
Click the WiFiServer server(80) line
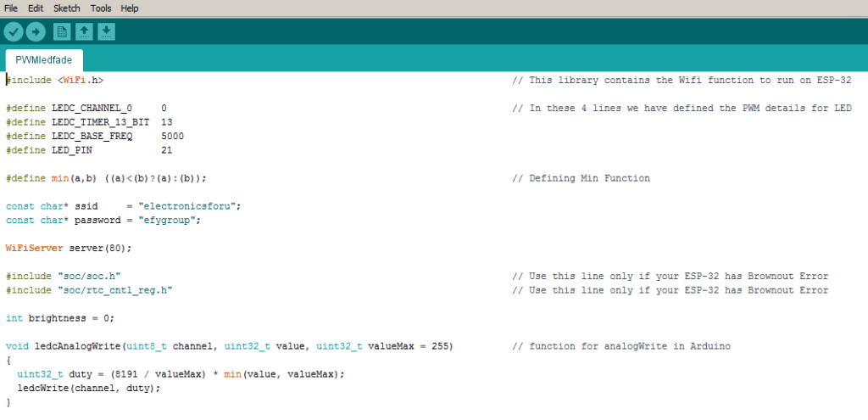pos(69,248)
